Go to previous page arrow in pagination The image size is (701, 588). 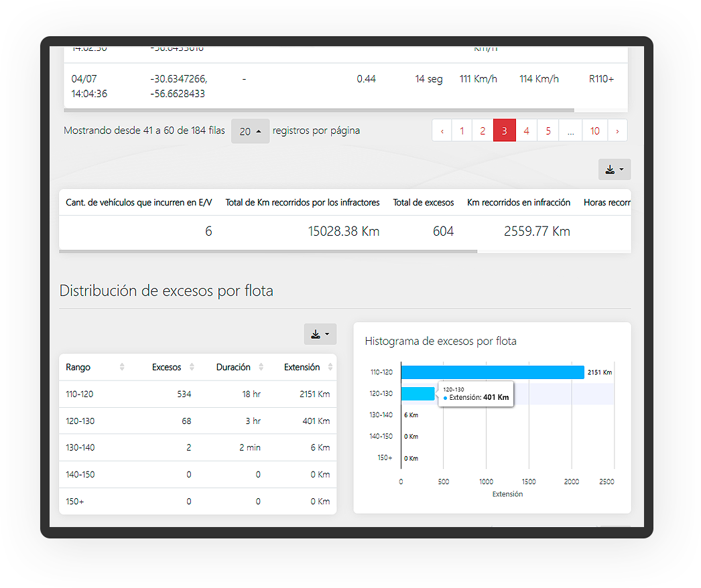pos(442,131)
